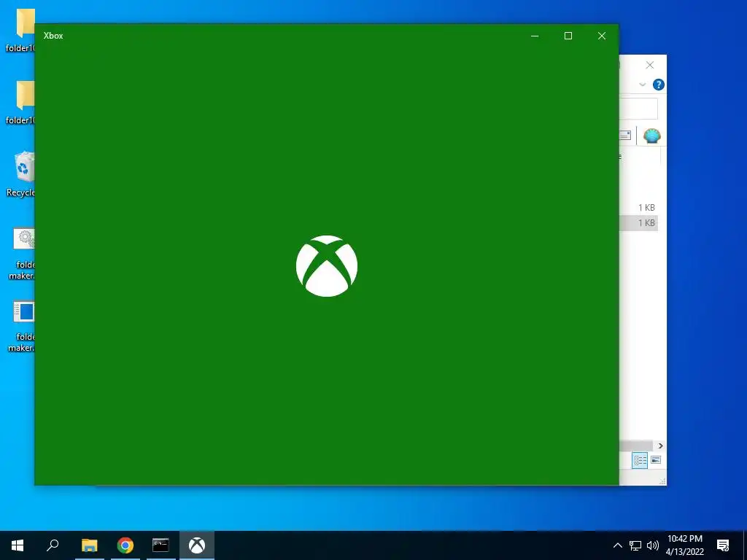Switch Explorer to details view
This screenshot has width=747, height=560.
(640, 460)
